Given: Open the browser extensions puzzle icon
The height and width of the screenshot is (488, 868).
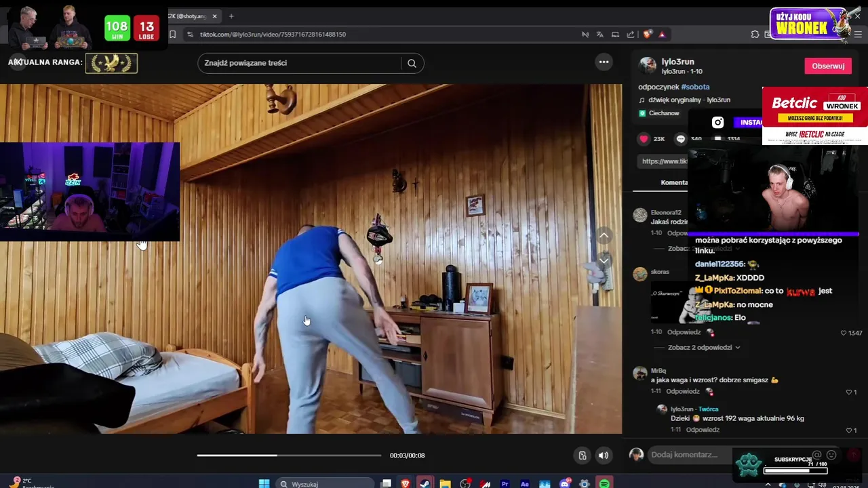Looking at the screenshot, I should pyautogui.click(x=755, y=35).
